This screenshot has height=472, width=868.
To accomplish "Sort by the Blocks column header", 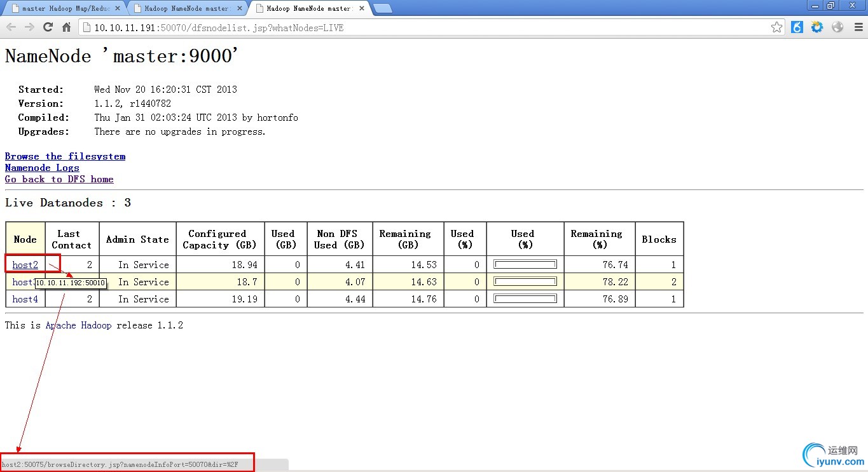I will pyautogui.click(x=659, y=239).
